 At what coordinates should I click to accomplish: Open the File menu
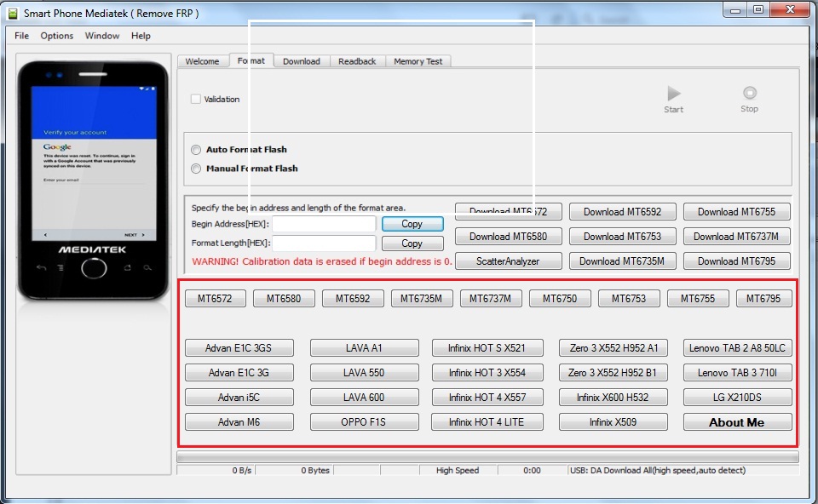coord(21,36)
